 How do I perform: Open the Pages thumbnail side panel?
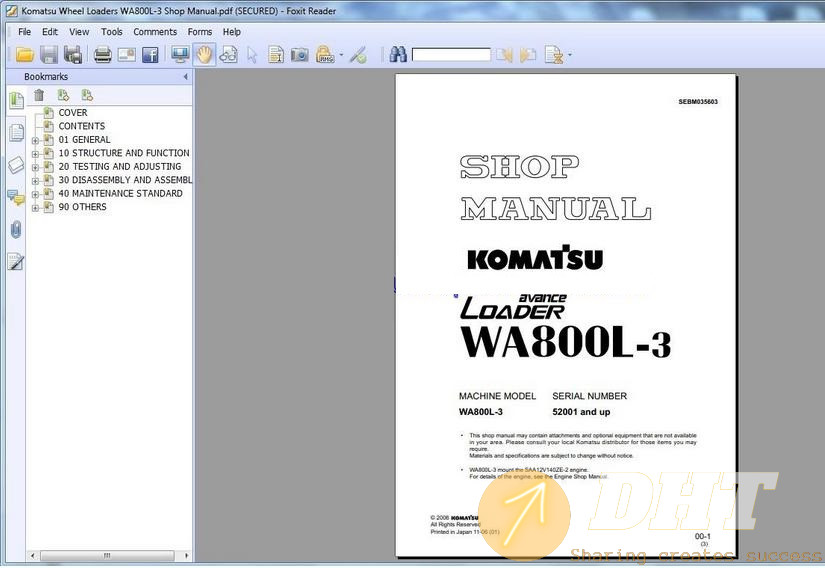16,133
